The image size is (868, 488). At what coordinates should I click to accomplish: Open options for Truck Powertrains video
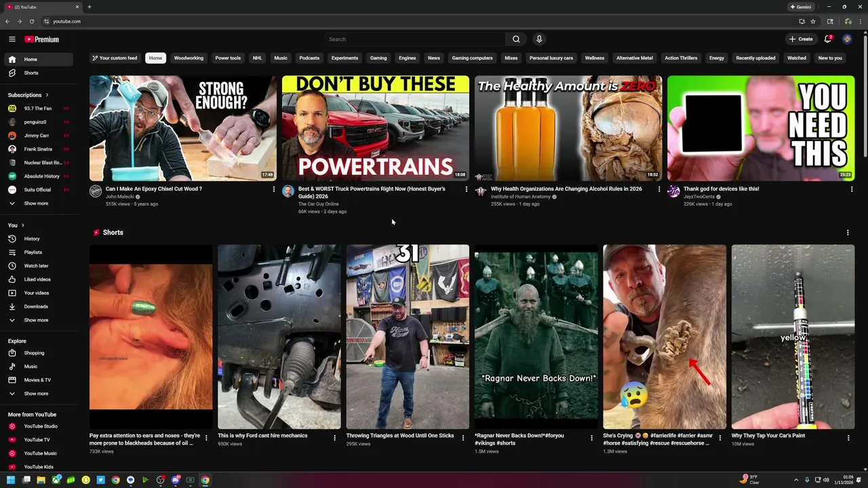(x=466, y=189)
